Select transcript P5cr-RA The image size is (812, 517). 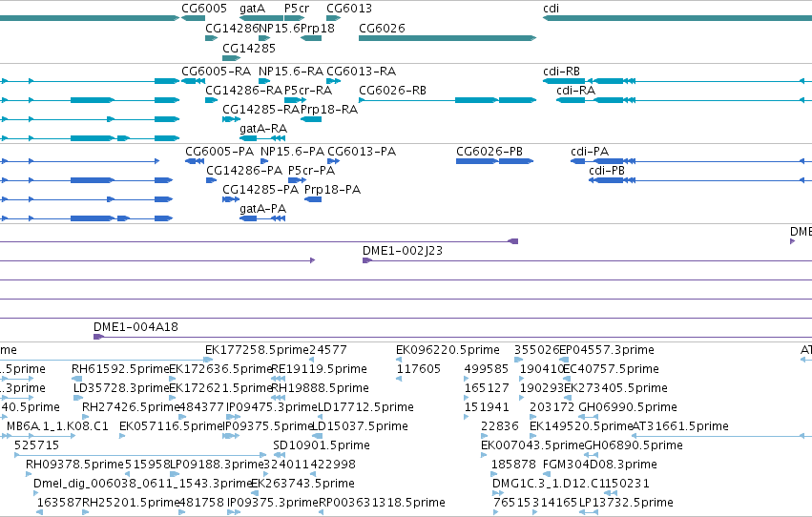click(308, 90)
